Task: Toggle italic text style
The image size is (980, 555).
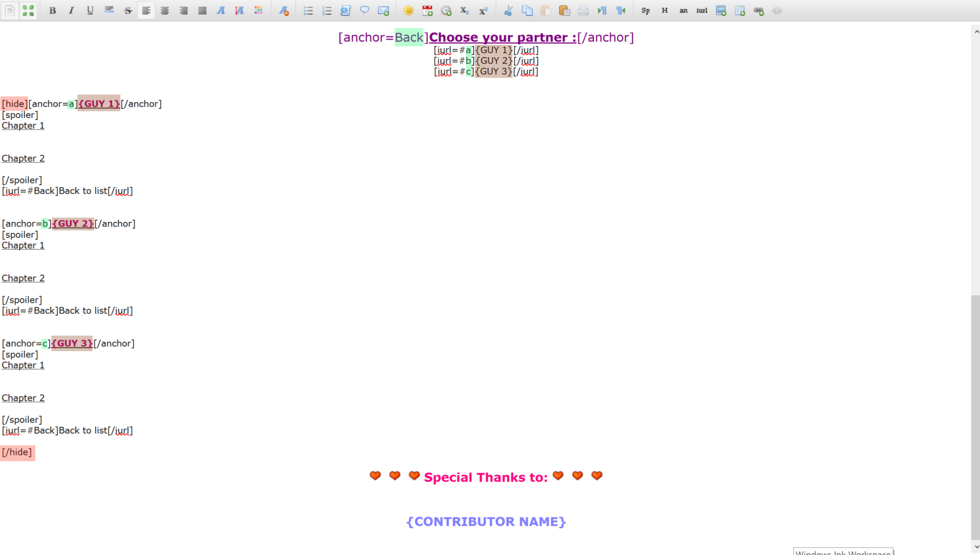Action: click(x=71, y=11)
